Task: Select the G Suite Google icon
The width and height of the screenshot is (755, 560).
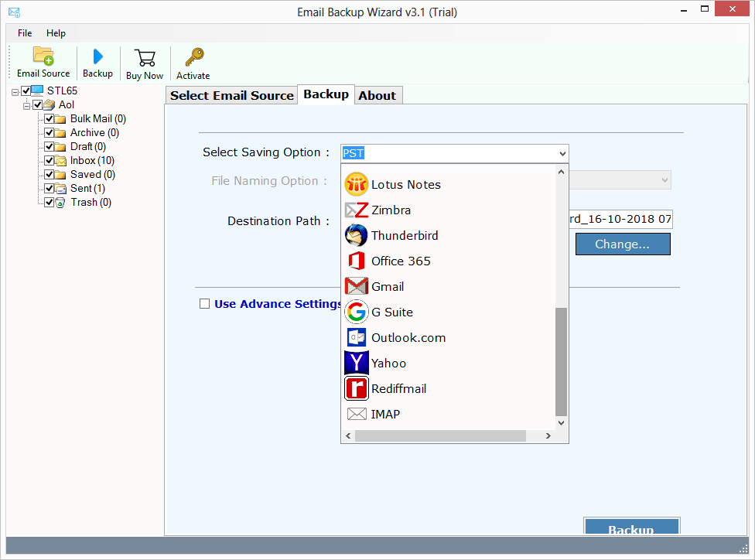Action: point(357,312)
